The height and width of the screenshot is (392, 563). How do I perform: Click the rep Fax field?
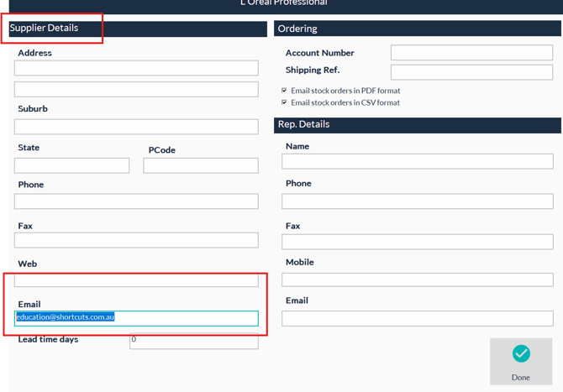click(417, 242)
